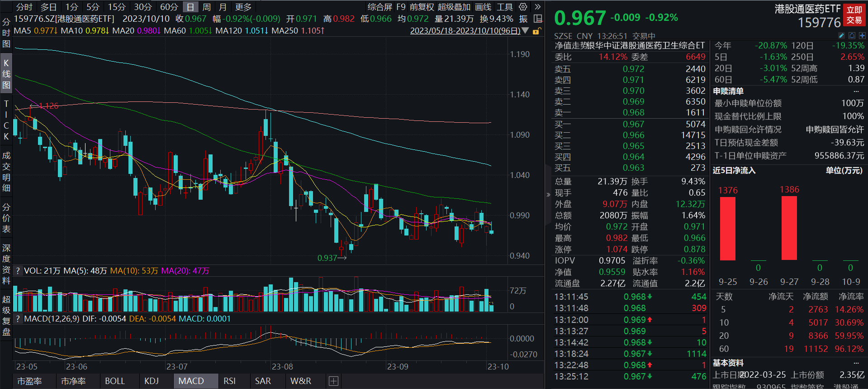Click the 综合屏 button
The image size is (868, 389).
(x=380, y=7)
